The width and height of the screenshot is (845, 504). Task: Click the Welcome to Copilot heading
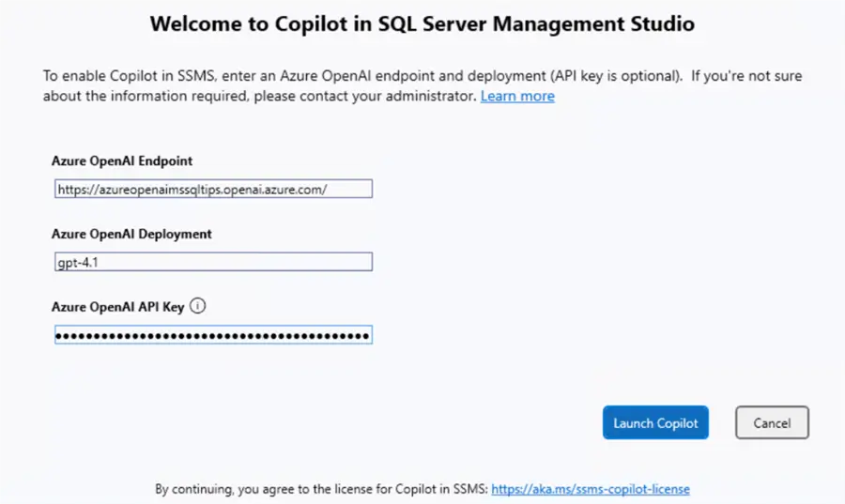click(x=422, y=23)
